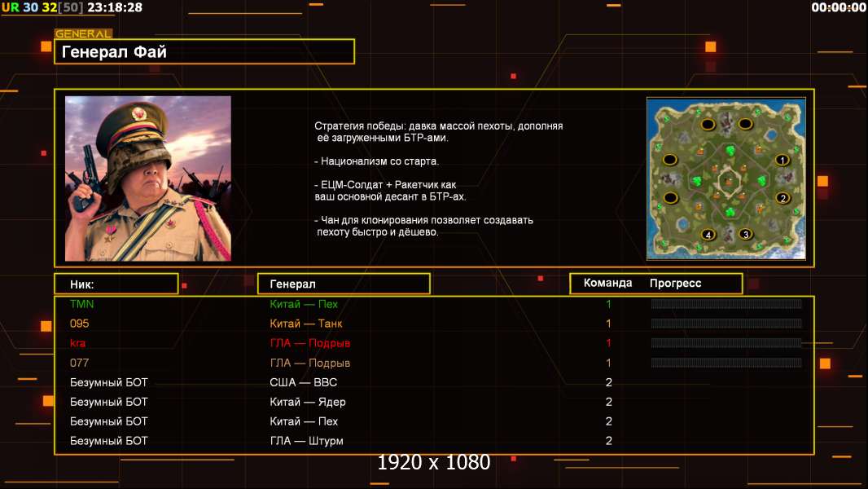Screen dimensions: 868x489
Task: Click start position marker 3 on map
Action: 746,234
